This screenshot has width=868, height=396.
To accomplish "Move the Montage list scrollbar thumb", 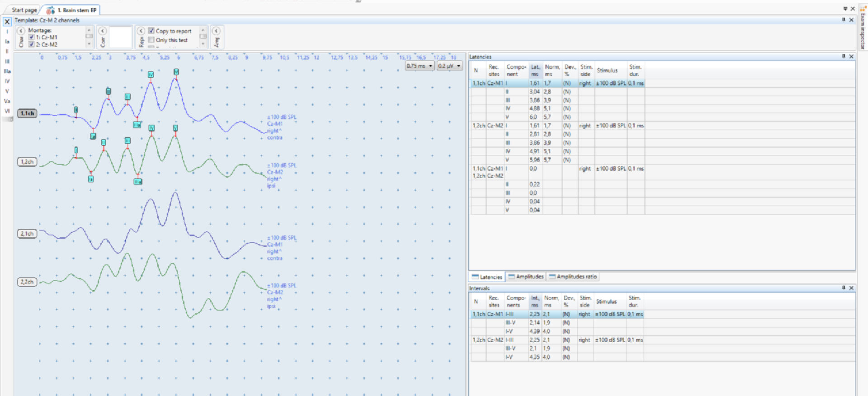I will tap(89, 36).
